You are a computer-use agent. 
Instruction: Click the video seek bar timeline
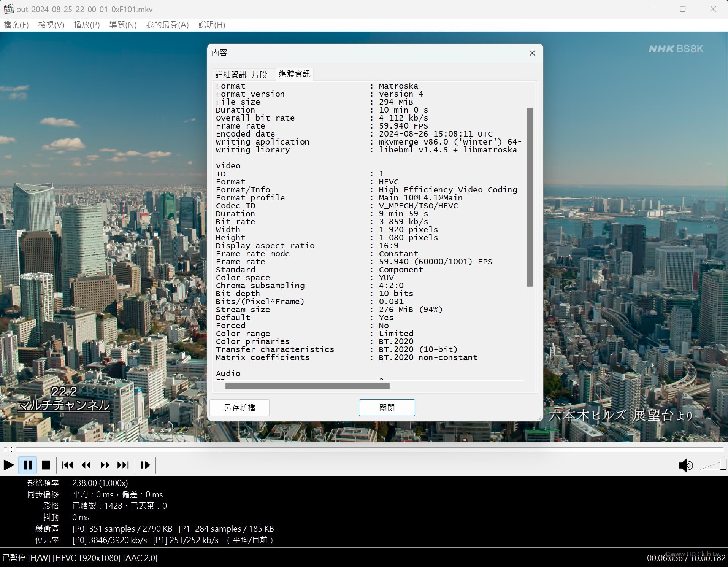coord(364,449)
